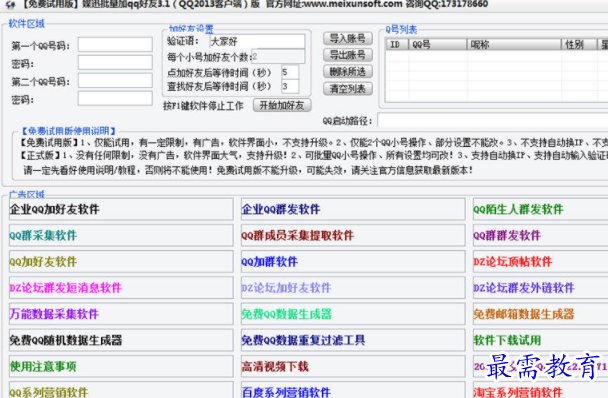
Task: Edit the 验证语 field containing 大家好
Action: point(257,41)
